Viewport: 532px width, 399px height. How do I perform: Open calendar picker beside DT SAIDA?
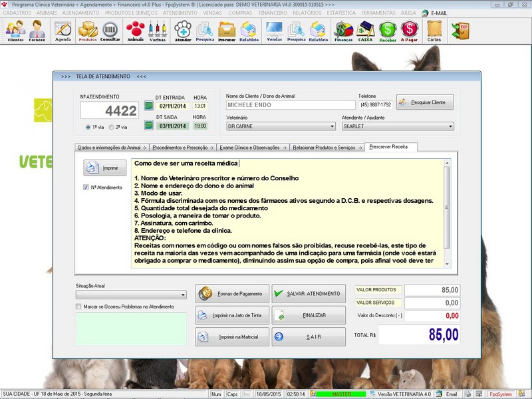tap(148, 125)
